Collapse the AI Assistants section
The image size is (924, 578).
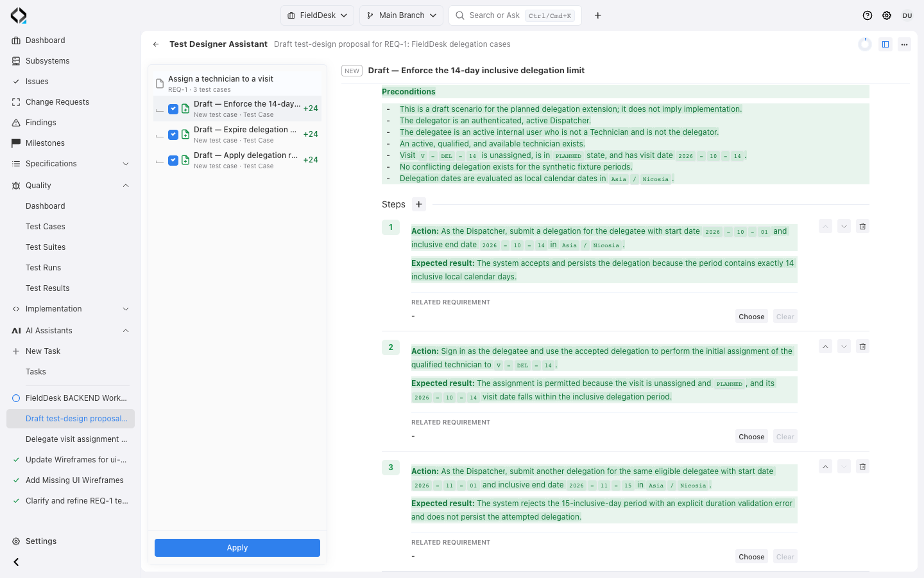[71, 331]
